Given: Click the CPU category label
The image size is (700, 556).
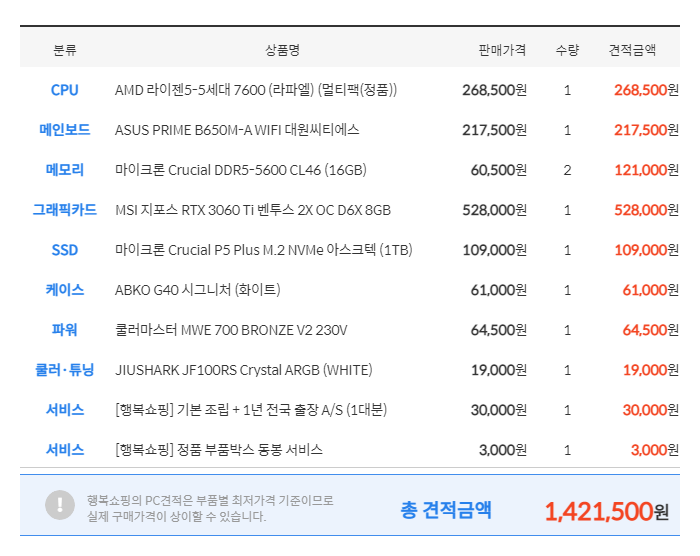Looking at the screenshot, I should [65, 90].
